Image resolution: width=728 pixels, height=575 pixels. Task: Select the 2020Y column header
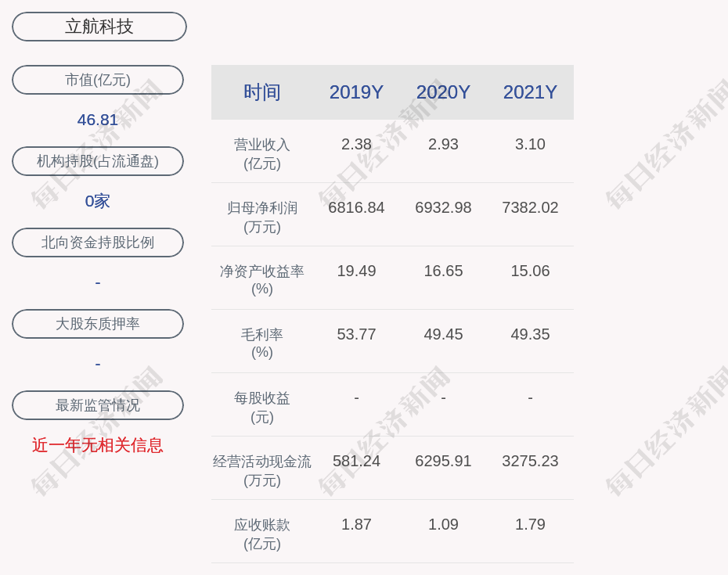point(443,92)
